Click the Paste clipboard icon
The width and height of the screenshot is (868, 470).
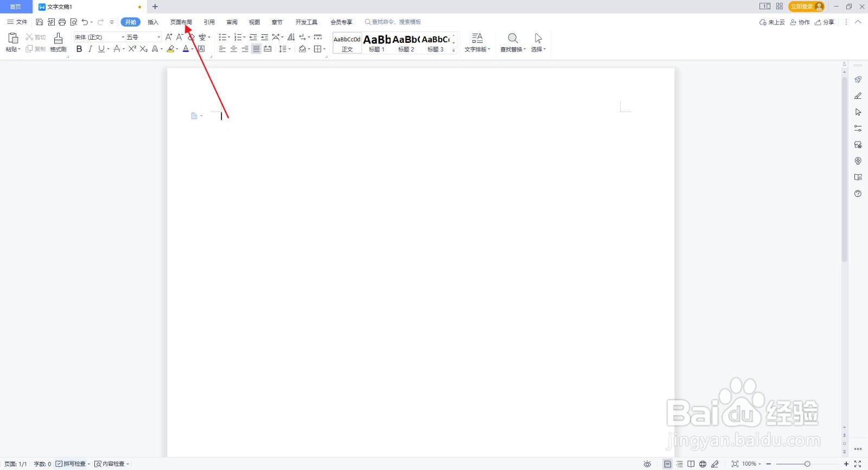pos(13,38)
